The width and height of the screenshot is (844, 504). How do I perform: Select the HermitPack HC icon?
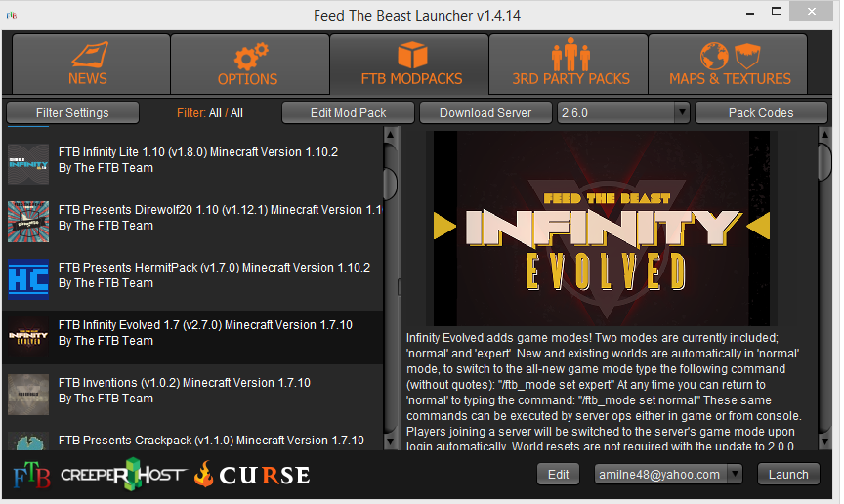pyautogui.click(x=28, y=279)
